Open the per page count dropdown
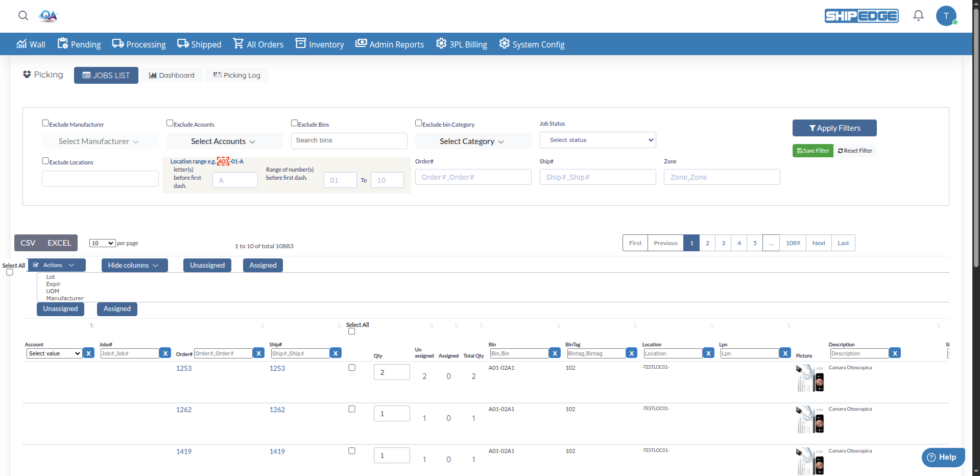Image resolution: width=980 pixels, height=476 pixels. tap(102, 243)
